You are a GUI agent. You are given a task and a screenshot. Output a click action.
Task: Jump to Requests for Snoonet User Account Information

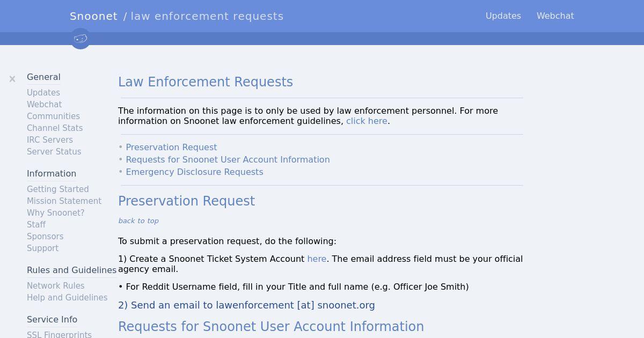[x=228, y=160]
